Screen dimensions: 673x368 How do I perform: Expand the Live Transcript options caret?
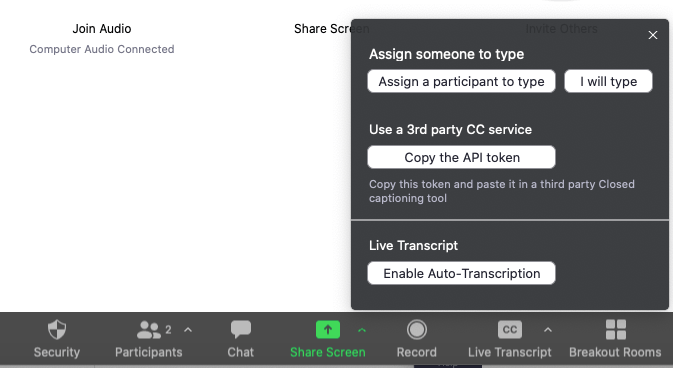[547, 330]
